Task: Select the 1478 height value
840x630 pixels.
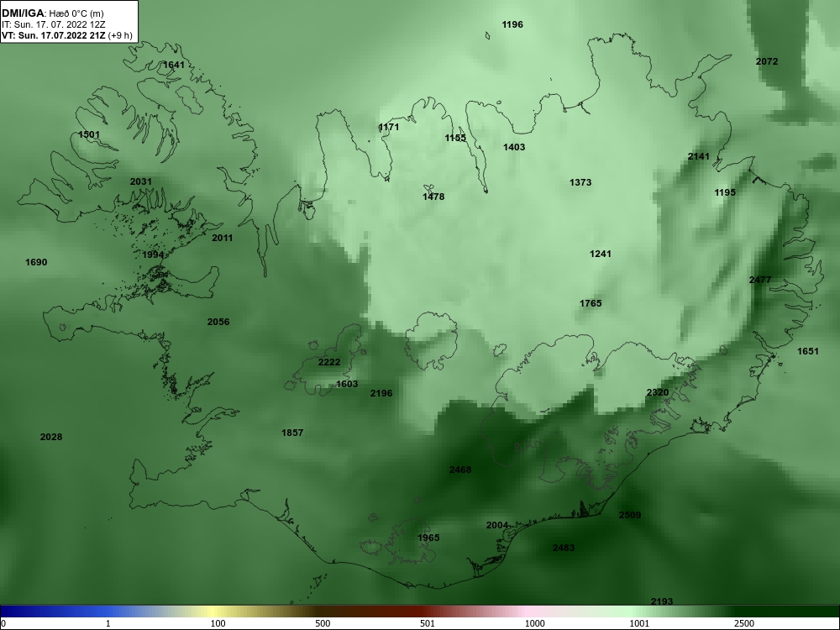Action: coord(433,197)
